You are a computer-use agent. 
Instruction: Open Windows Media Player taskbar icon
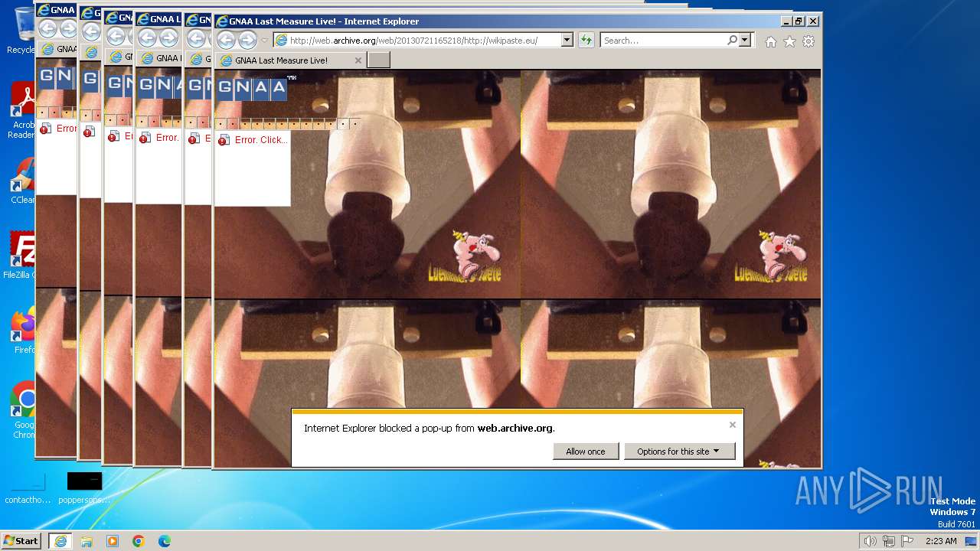[113, 541]
